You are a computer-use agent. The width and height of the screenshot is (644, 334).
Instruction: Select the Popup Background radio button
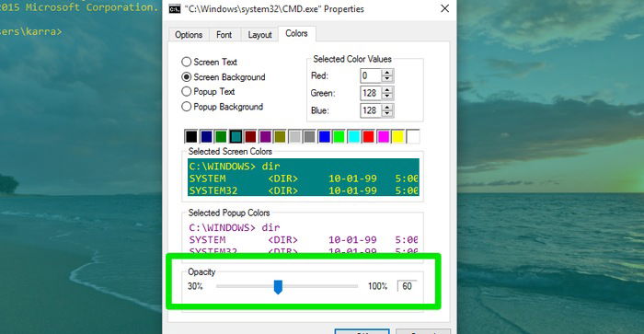click(x=187, y=107)
